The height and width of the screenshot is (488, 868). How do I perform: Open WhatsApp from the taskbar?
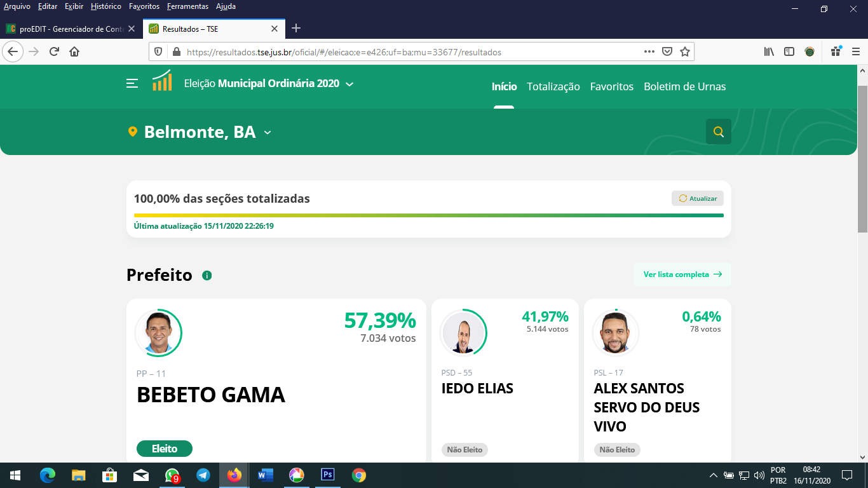click(172, 475)
